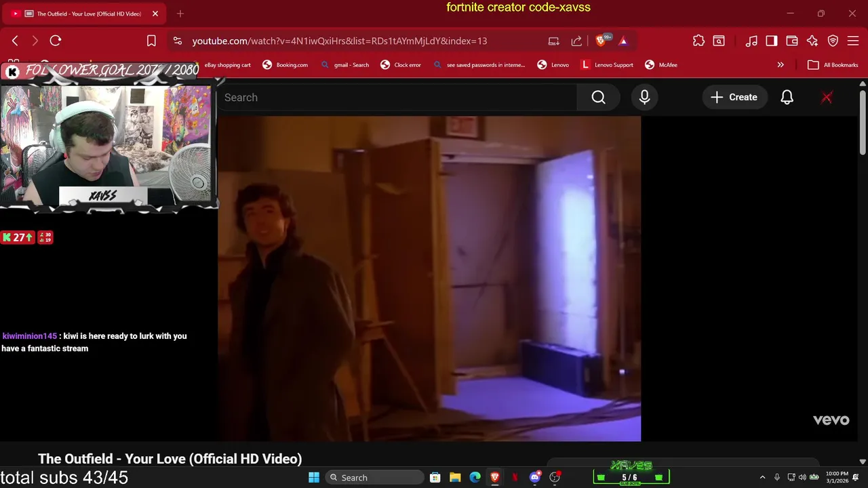Click the video title text

click(x=170, y=459)
